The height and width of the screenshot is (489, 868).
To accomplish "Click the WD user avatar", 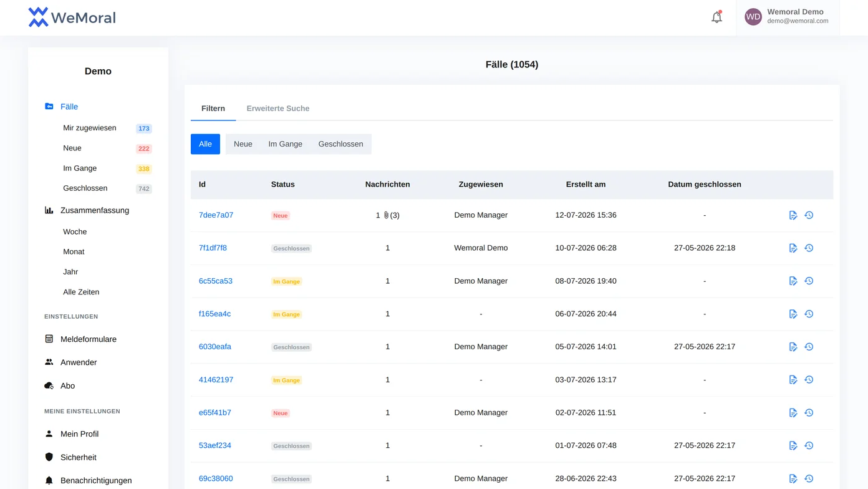I will (753, 17).
